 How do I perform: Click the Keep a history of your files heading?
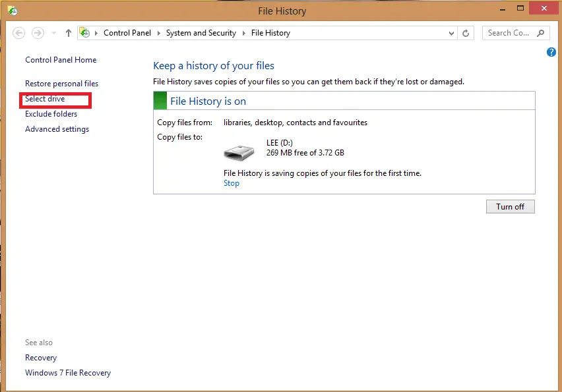point(214,65)
